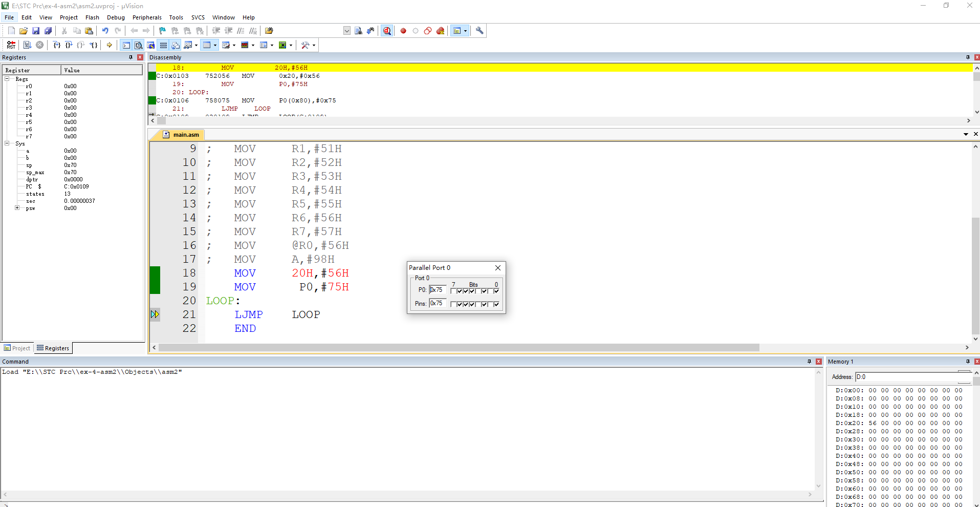The height and width of the screenshot is (507, 980).
Task: Toggle the Command window icon
Action: point(126,45)
